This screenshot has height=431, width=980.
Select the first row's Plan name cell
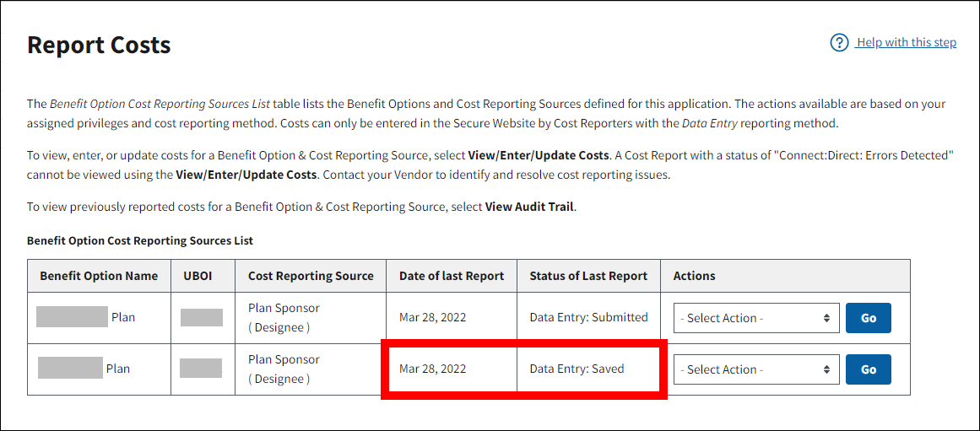(x=99, y=318)
